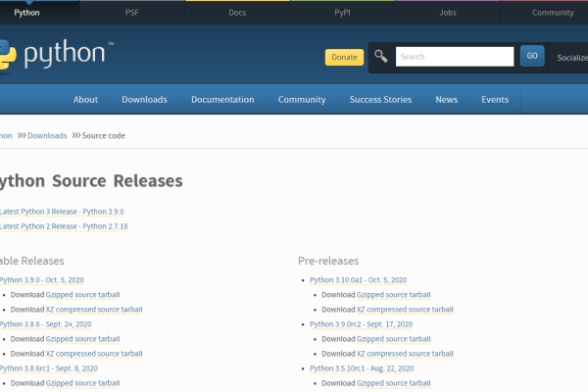Screen dimensions: 588x392
Task: Open the Python 3.9.0 - Oct. 5, 2020 release link
Action: 41,280
